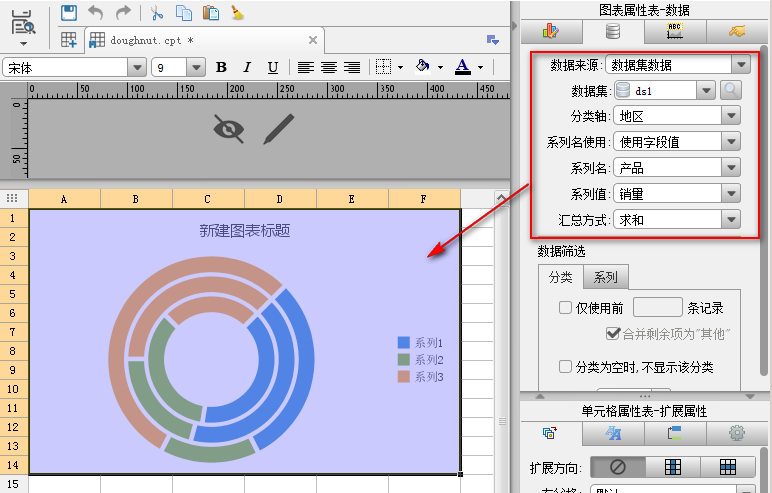Image resolution: width=772 pixels, height=493 pixels.
Task: Open the chart type tab icon
Action: 551,32
